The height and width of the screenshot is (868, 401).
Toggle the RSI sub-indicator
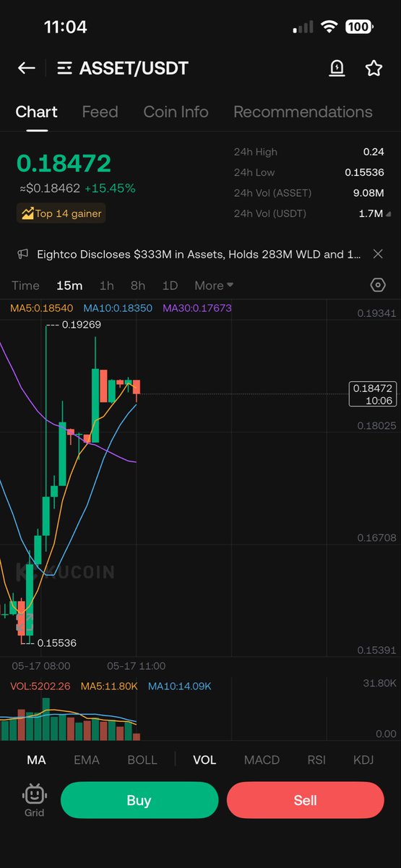[316, 760]
